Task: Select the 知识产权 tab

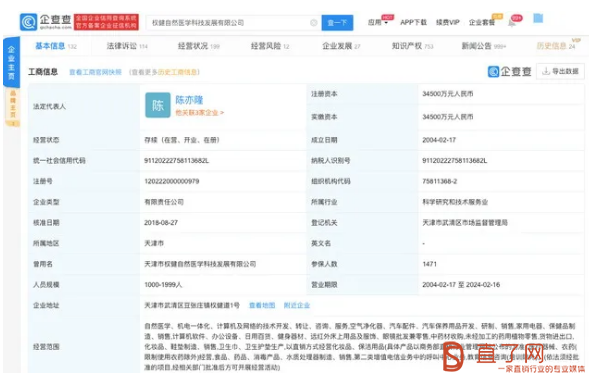Action: (412, 46)
